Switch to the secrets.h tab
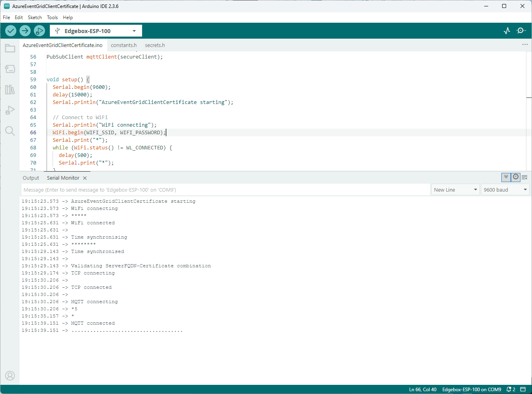The image size is (532, 394). coord(155,45)
